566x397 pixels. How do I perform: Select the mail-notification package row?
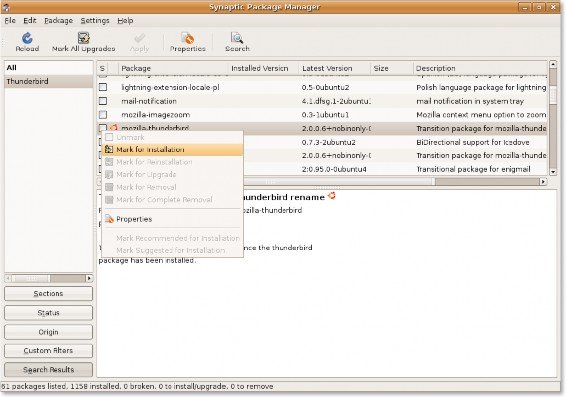coord(322,101)
